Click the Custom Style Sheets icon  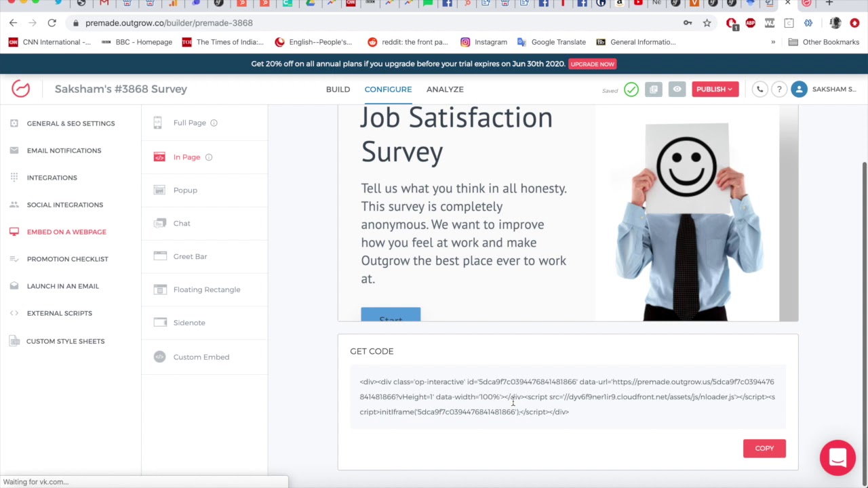coord(14,341)
